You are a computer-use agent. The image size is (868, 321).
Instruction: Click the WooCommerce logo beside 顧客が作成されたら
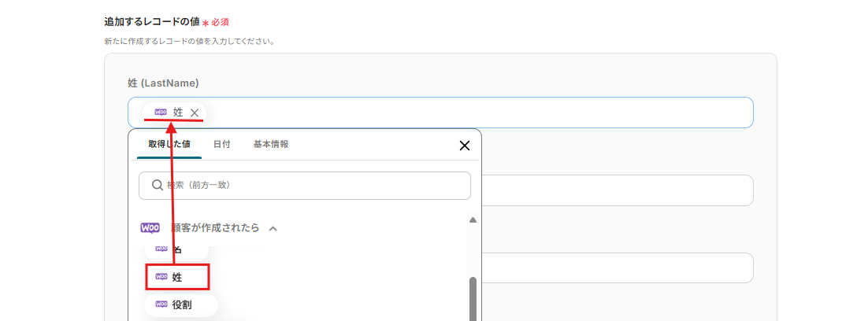coord(150,228)
